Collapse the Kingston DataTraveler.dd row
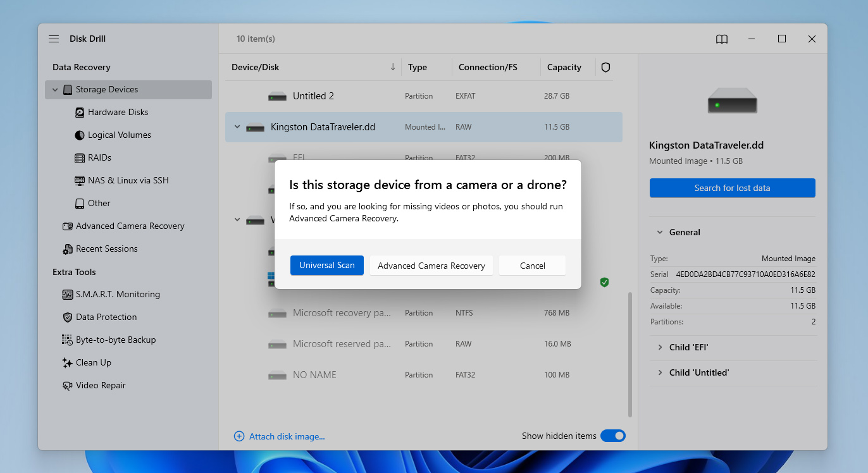 (x=237, y=127)
